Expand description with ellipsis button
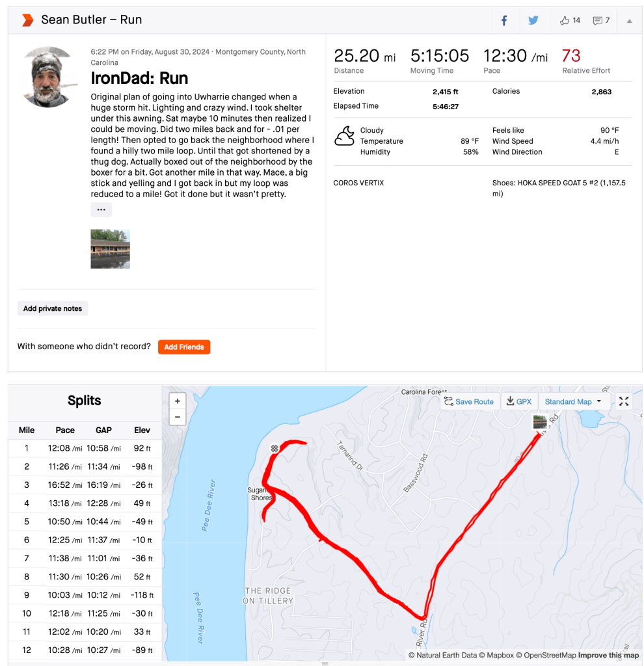 [101, 209]
